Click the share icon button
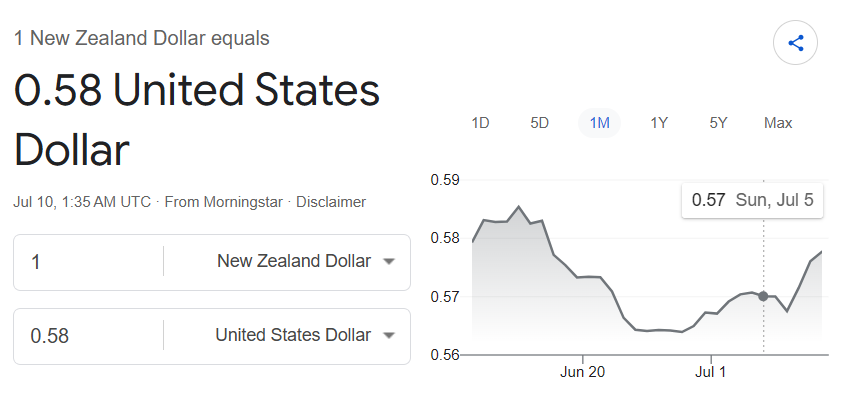861x398 pixels. (795, 43)
